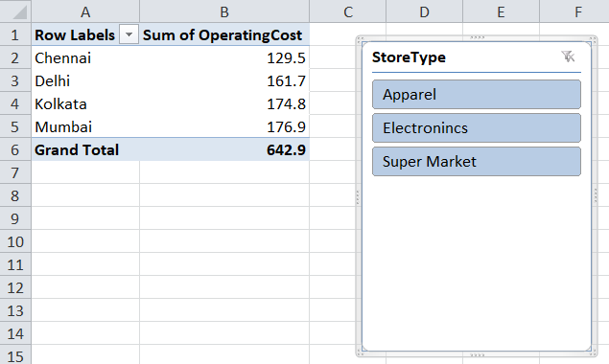Click the Row Labels header cell
This screenshot has height=364, width=609.
tap(85, 34)
